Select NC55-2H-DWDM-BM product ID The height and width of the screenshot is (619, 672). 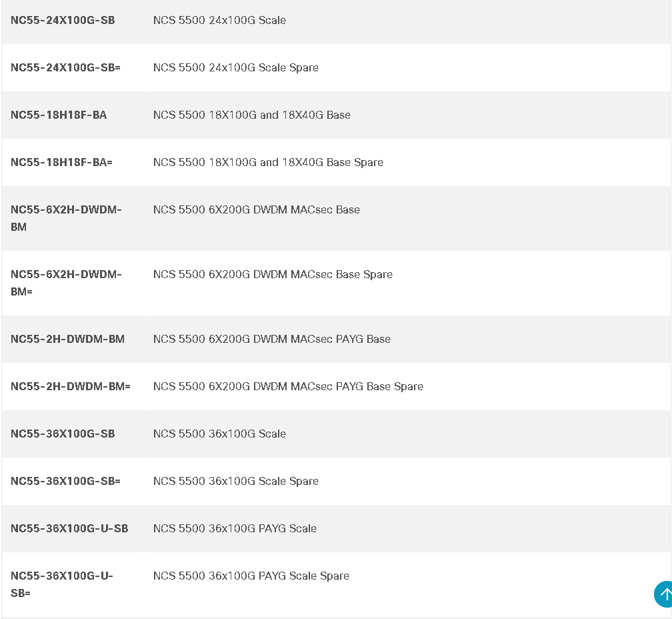pos(67,339)
